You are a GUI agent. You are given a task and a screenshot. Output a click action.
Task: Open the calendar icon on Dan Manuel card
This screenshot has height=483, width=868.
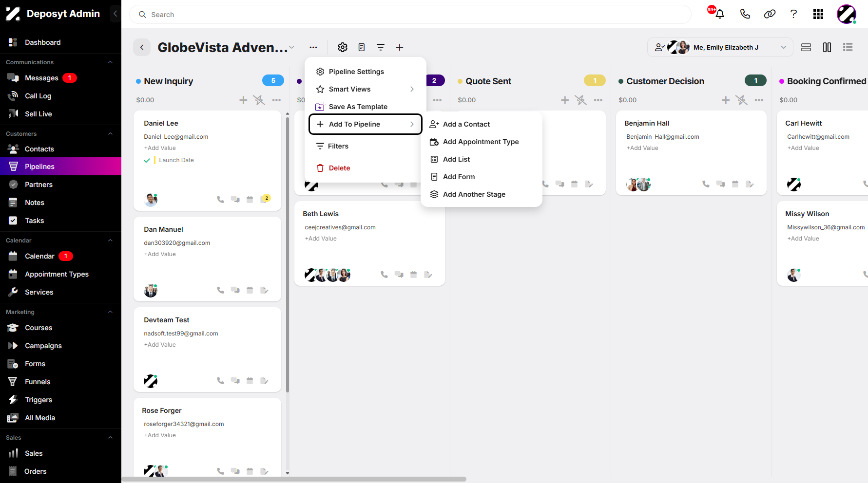pos(250,290)
